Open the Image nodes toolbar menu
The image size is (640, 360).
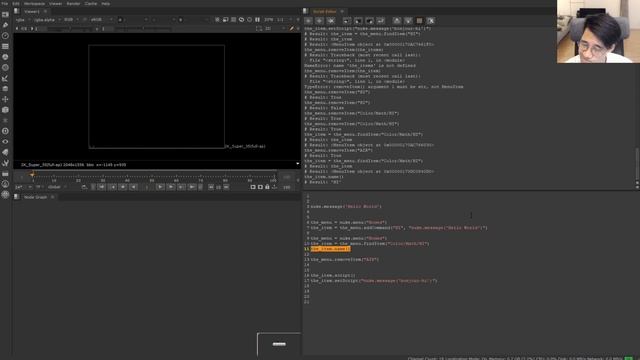coord(5,14)
